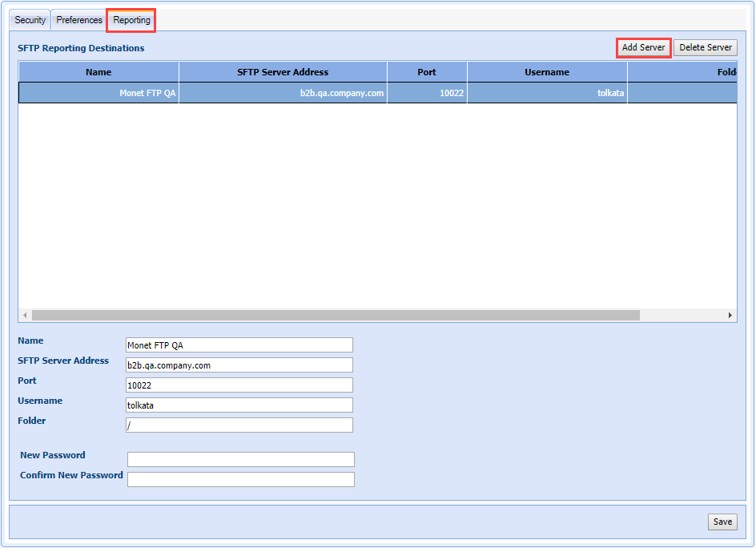The image size is (756, 548).
Task: Click into SFTP Server Address field
Action: [239, 365]
